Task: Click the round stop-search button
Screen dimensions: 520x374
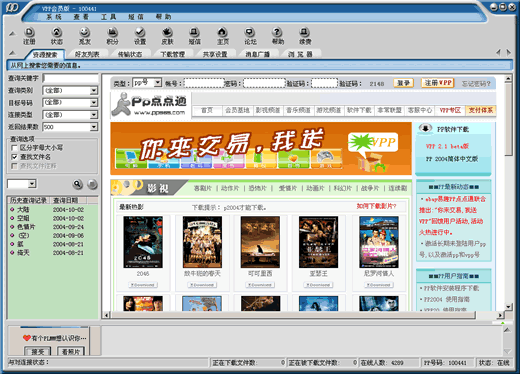Action: pyautogui.click(x=92, y=184)
